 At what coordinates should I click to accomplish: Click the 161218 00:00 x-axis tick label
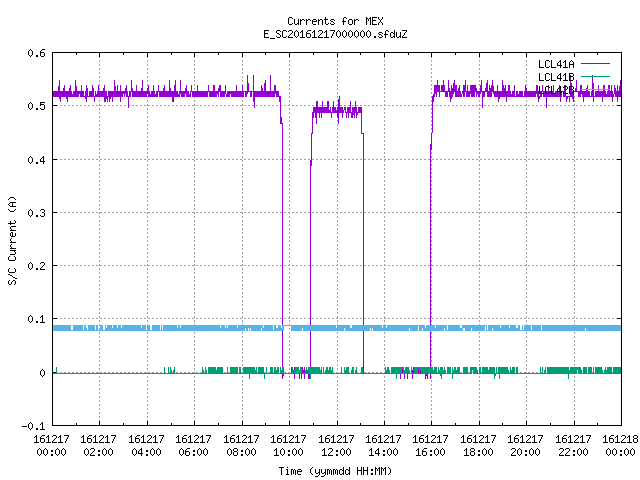tap(620, 446)
